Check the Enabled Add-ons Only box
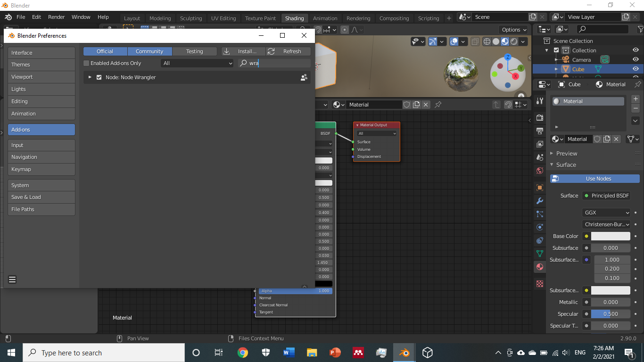The width and height of the screenshot is (644, 362). click(86, 63)
